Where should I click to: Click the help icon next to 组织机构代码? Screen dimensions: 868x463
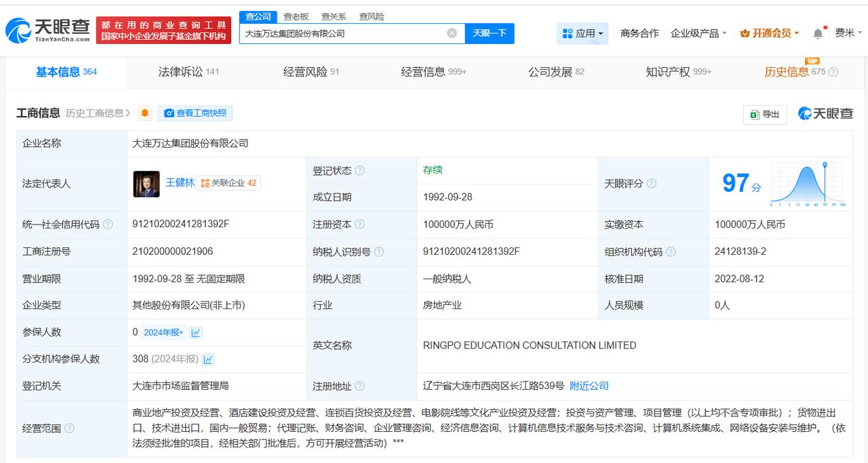pyautogui.click(x=671, y=251)
